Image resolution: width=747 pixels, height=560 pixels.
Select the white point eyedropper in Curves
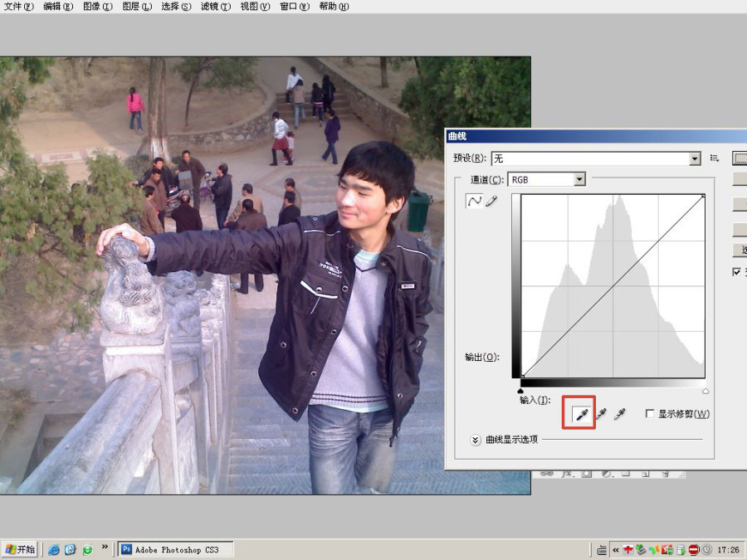(619, 414)
